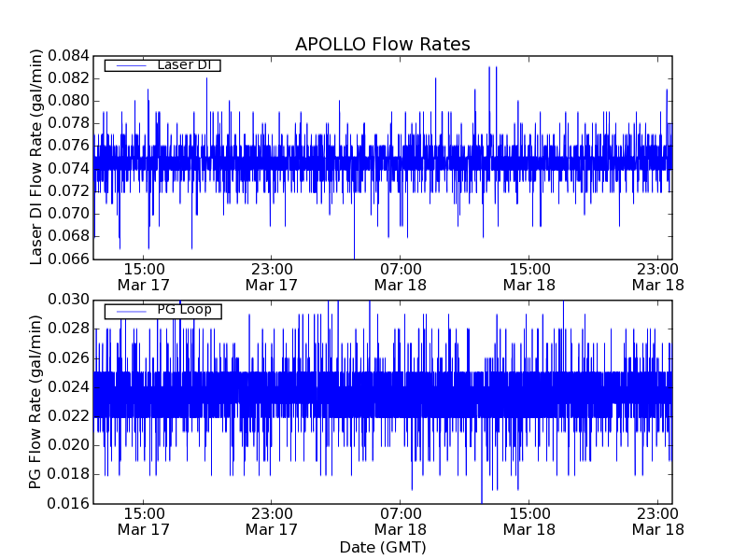Click upper plot's 23:00 Mar 18 tick label
The height and width of the screenshot is (560, 747).
pos(657,276)
